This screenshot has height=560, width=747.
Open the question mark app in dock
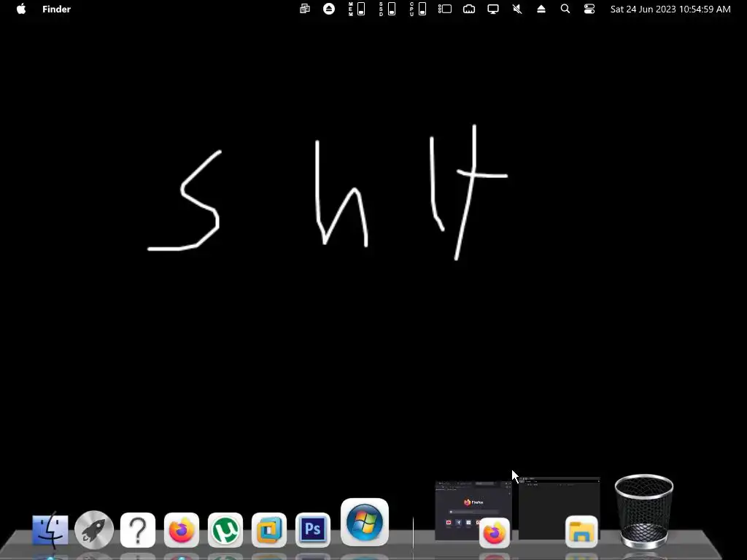138,530
